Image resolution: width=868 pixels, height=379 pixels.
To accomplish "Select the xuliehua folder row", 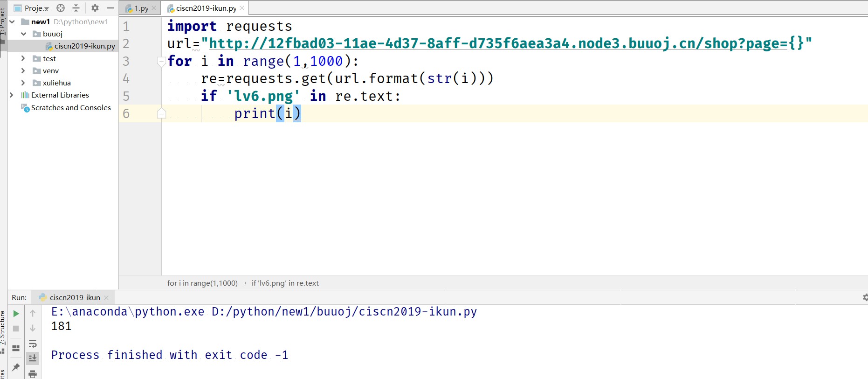I will click(x=63, y=83).
